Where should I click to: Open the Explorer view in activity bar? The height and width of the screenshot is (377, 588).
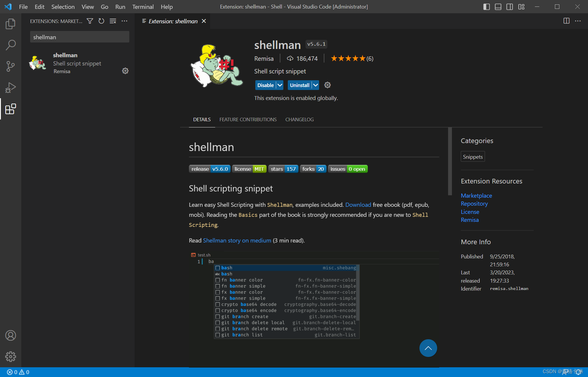11,24
